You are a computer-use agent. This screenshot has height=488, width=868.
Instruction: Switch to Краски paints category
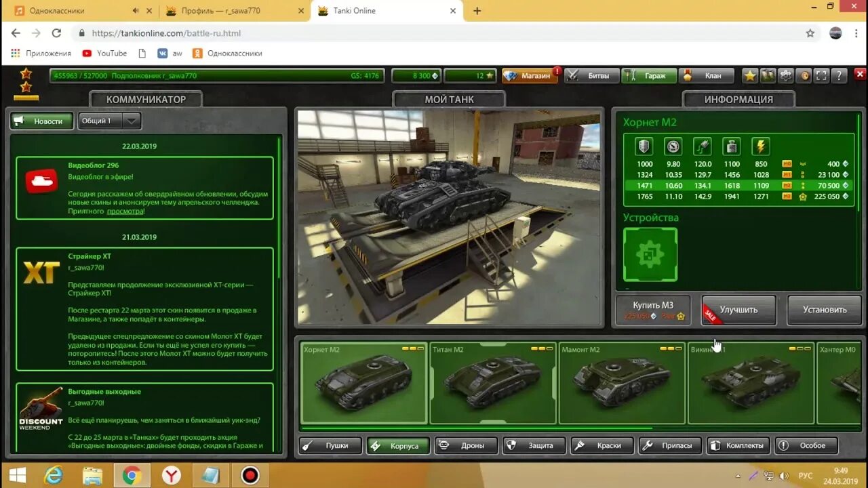[x=602, y=445]
